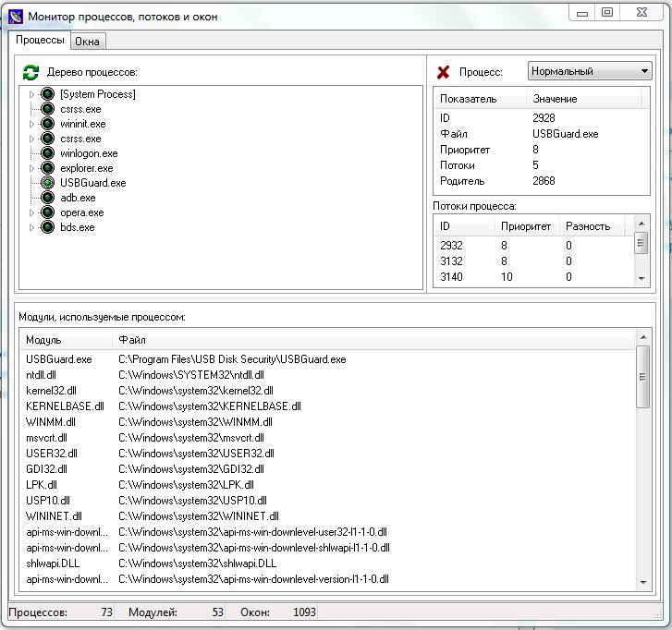Click the 'Приоритет' threads column header
This screenshot has width=672, height=630.
pyautogui.click(x=525, y=225)
